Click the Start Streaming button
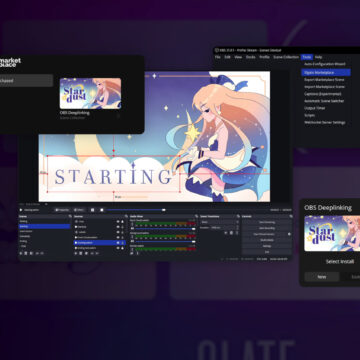 pyautogui.click(x=267, y=222)
